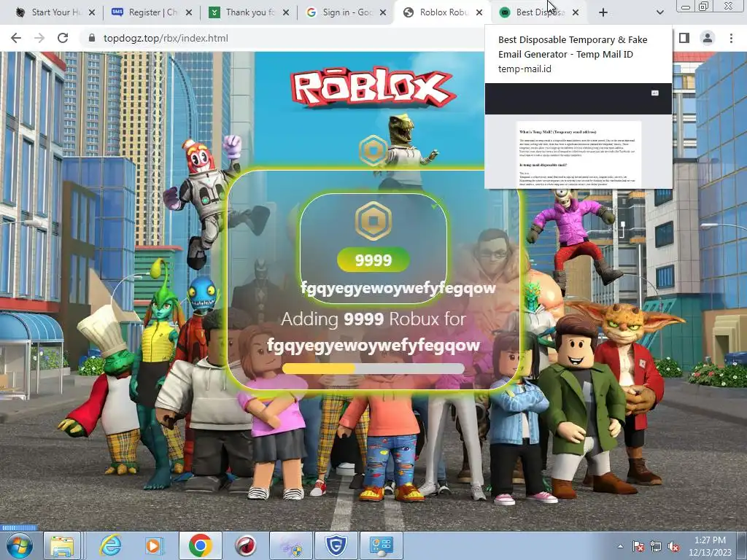The width and height of the screenshot is (747, 560).
Task: Close the Sign in - Goo tab
Action: coord(383,12)
